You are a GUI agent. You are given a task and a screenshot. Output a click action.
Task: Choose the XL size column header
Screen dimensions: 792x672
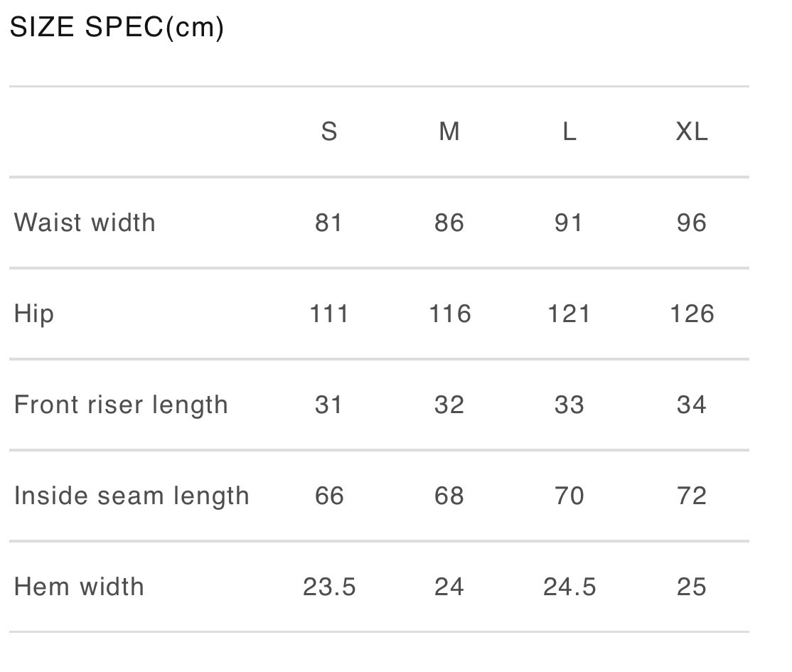pos(692,132)
